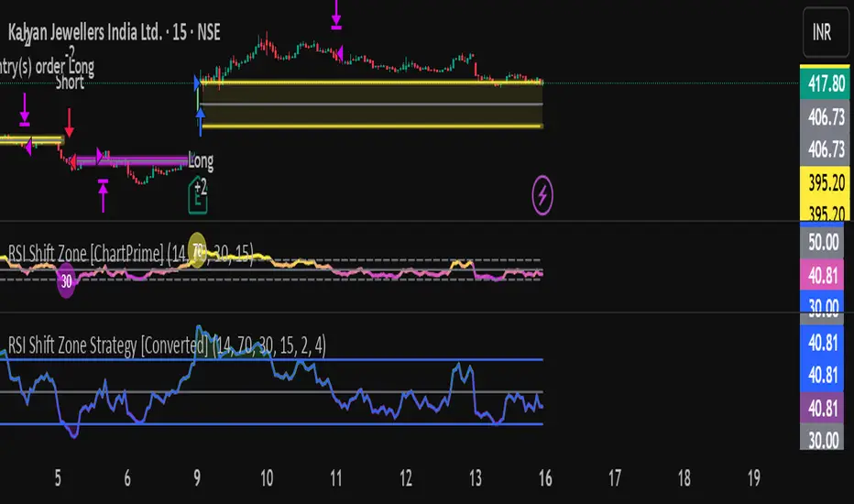Click the magenta down arrow above the 11th
The height and width of the screenshot is (504, 854).
[x=336, y=14]
